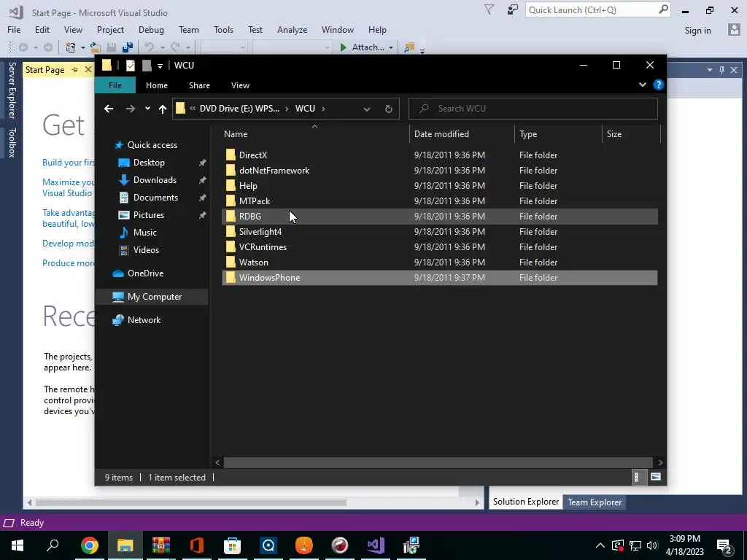This screenshot has height=560, width=747.
Task: Open Chrome from the taskbar
Action: [x=89, y=545]
